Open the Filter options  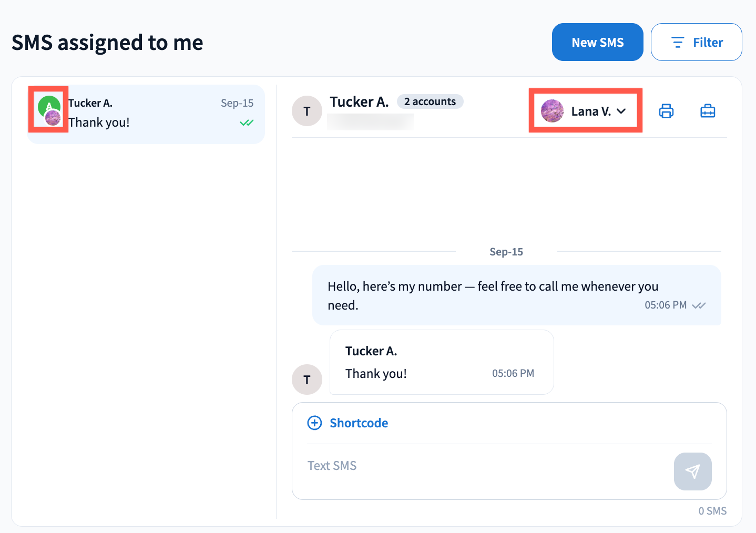(x=696, y=42)
